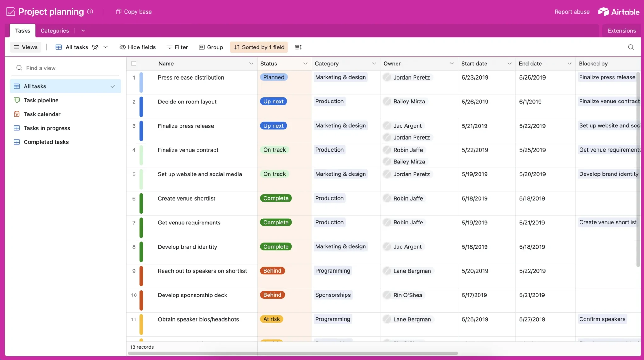Screen dimensions: 644x360
Task: Switch to the Categories tab
Action: pyautogui.click(x=54, y=30)
